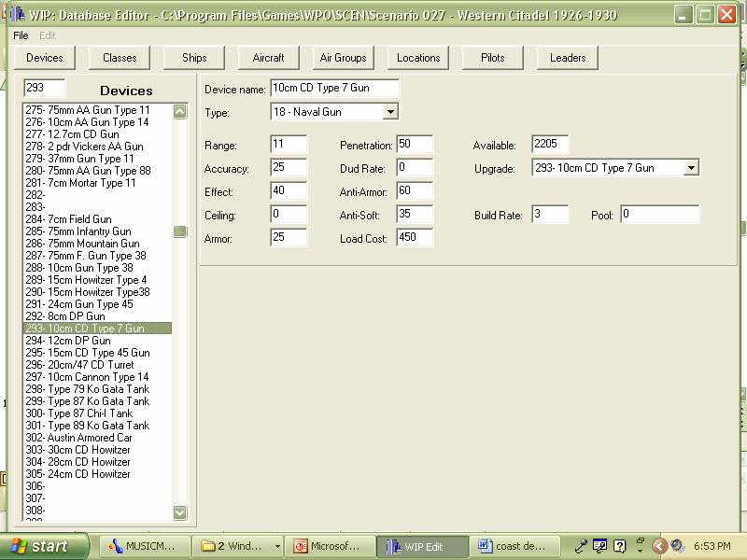Open the File menu
Screen dimensions: 747x560
click(x=21, y=35)
